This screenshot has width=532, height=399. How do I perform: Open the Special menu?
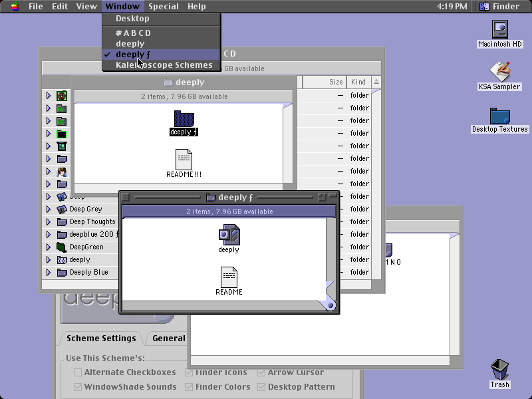(x=164, y=7)
